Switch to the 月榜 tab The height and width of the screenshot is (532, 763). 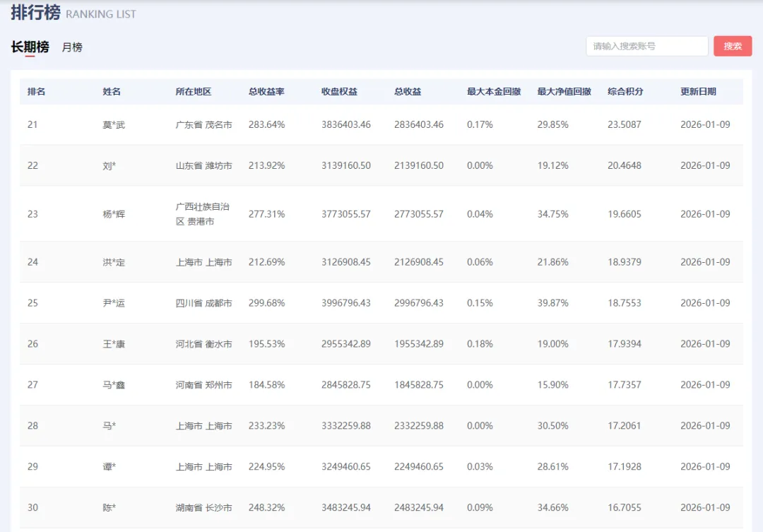pyautogui.click(x=72, y=47)
